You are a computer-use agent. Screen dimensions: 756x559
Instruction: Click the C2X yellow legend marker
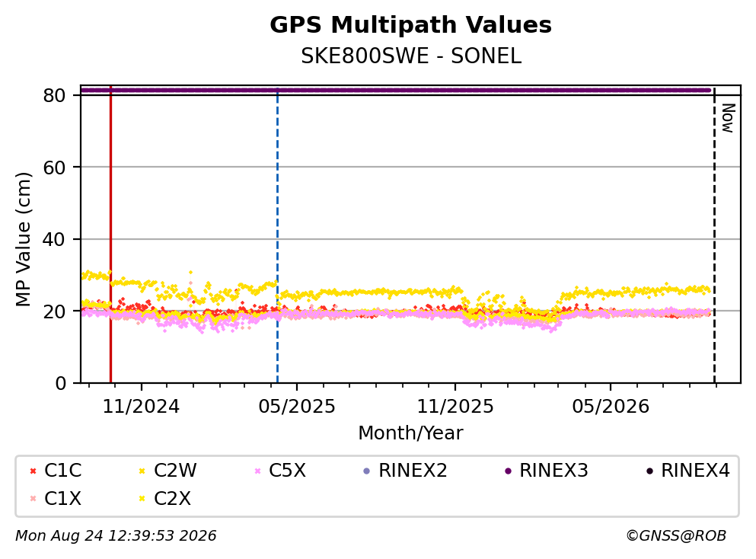pos(142,498)
